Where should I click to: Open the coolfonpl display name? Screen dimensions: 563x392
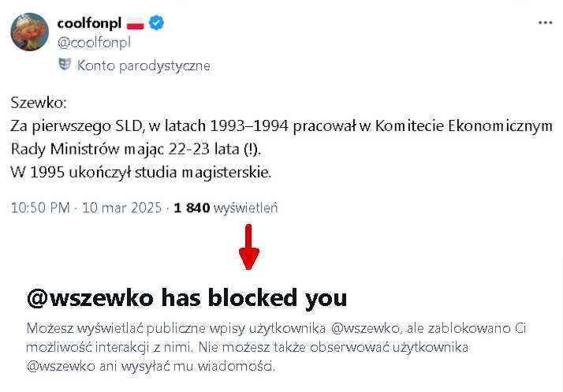click(89, 23)
